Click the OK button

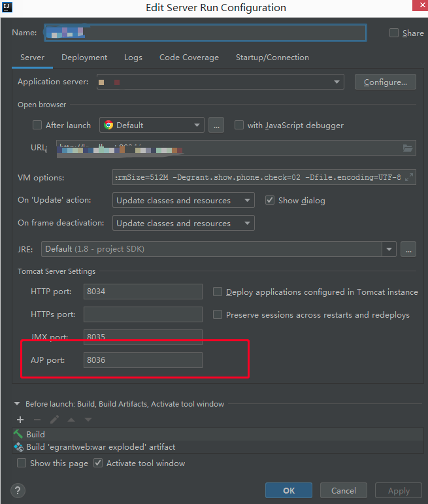pos(289,491)
